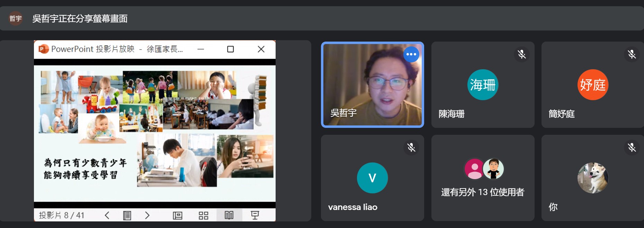This screenshot has height=228, width=644.
Task: Click the pink person avatar in overflow tile
Action: coord(474,169)
